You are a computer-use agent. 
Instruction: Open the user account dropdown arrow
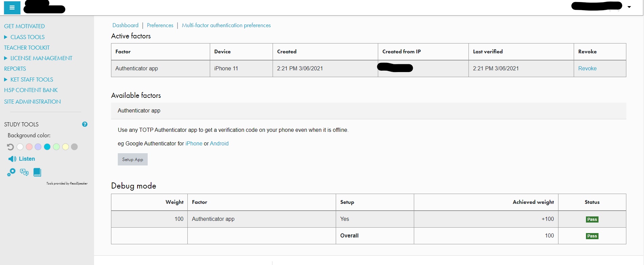tap(629, 7)
